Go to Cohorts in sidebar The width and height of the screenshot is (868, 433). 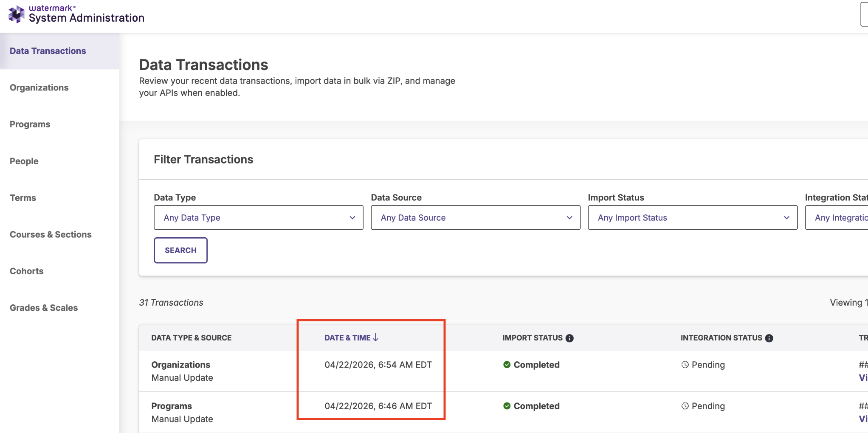[x=26, y=271]
